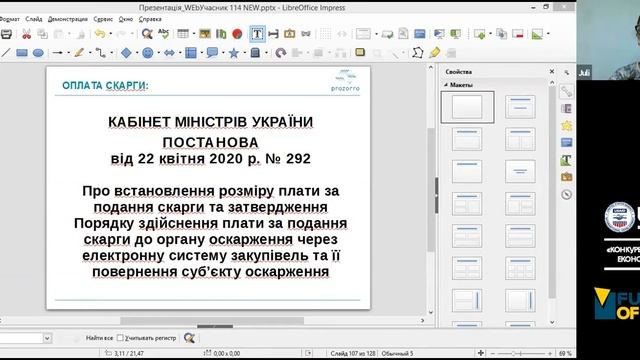The width and height of the screenshot is (640, 360).
Task: Click the sidebar settings icon beside close
Action: (567, 72)
